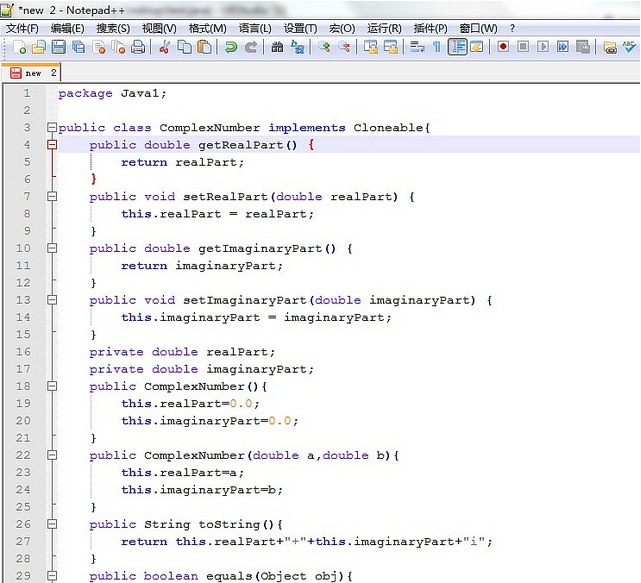
Task: Click the Save All icon
Action: [78, 47]
